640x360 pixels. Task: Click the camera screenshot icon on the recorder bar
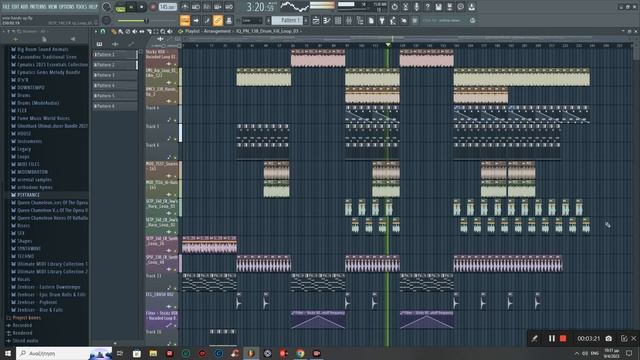coord(609,338)
